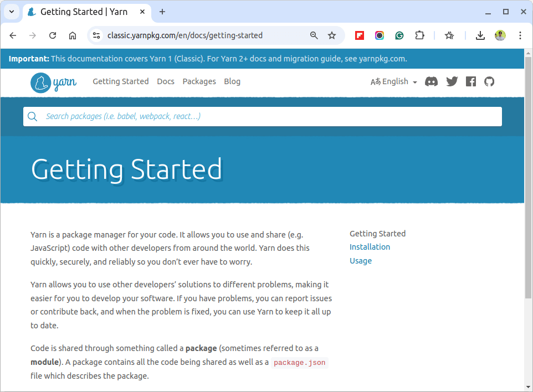View site information icon in address bar
The width and height of the screenshot is (533, 392).
[96, 35]
